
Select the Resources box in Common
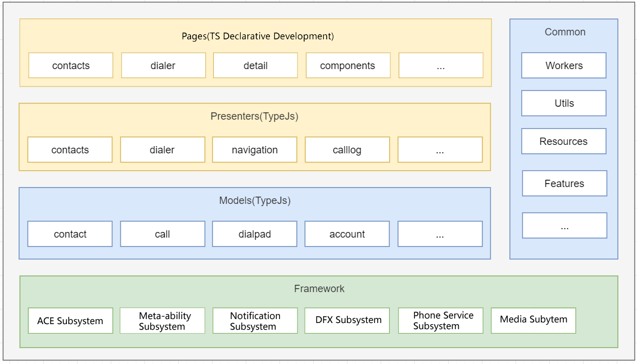pos(564,142)
